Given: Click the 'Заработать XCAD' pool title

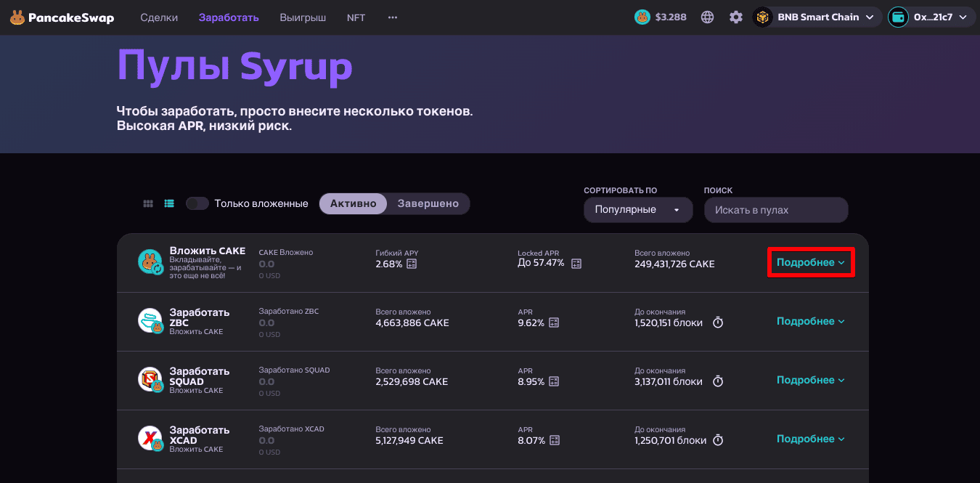Looking at the screenshot, I should coord(200,435).
